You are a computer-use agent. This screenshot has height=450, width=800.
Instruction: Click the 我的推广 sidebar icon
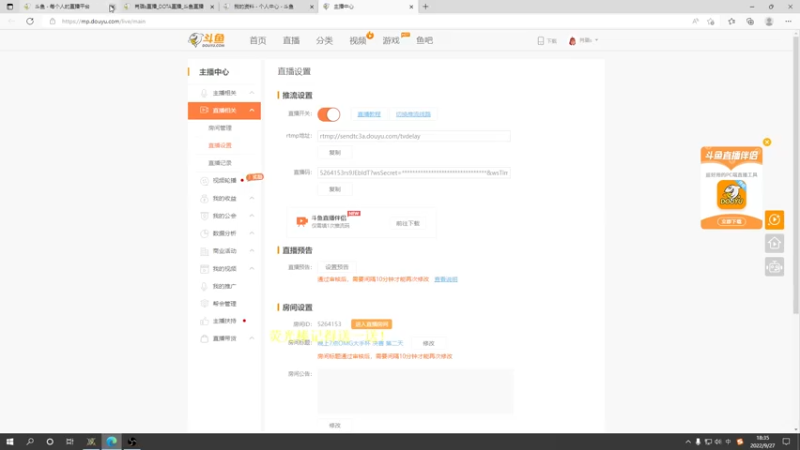[204, 286]
